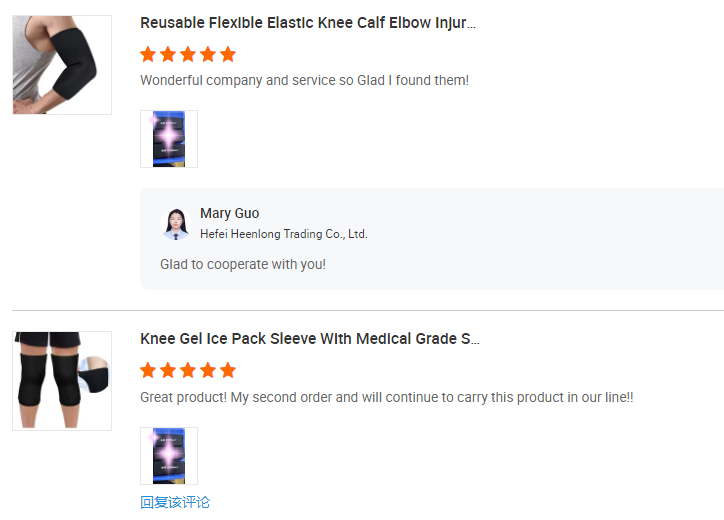Click Mary Guo's profile avatar

pos(176,223)
